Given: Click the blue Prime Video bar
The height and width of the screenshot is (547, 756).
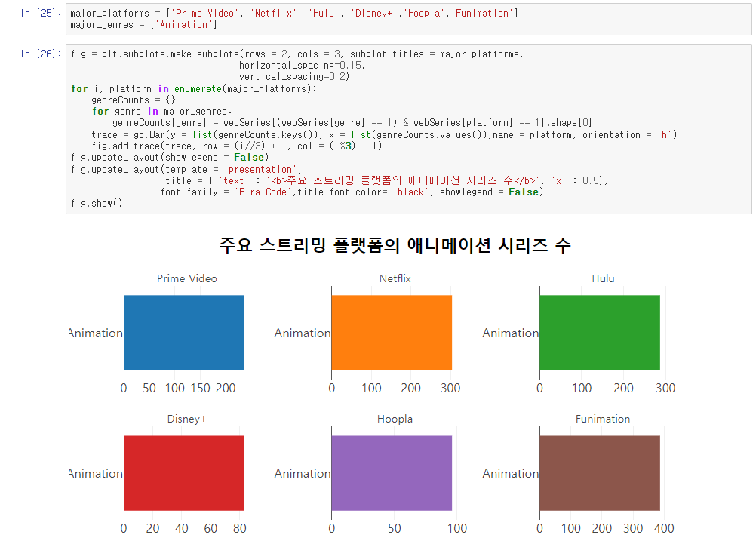Looking at the screenshot, I should coord(183,333).
